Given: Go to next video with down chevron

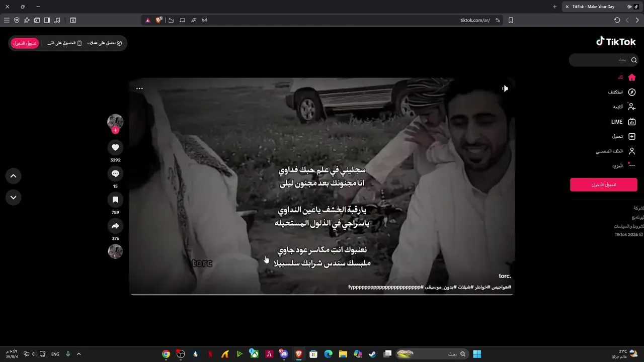Looking at the screenshot, I should 14,198.
